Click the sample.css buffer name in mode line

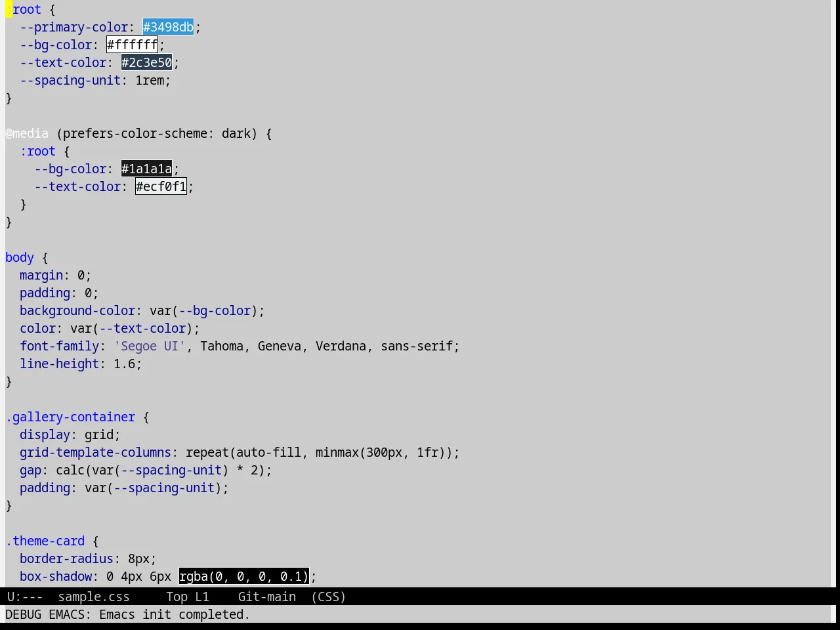tap(94, 597)
